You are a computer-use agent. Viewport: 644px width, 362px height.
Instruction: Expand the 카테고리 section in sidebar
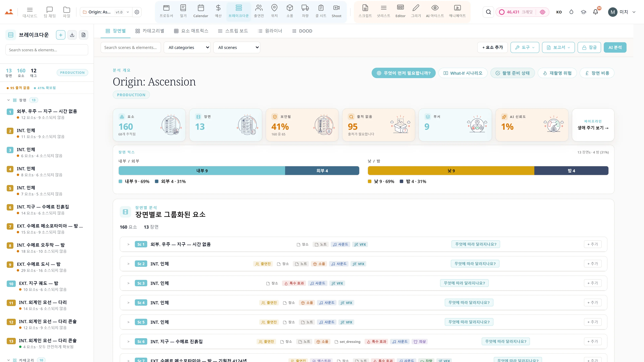pyautogui.click(x=9, y=360)
